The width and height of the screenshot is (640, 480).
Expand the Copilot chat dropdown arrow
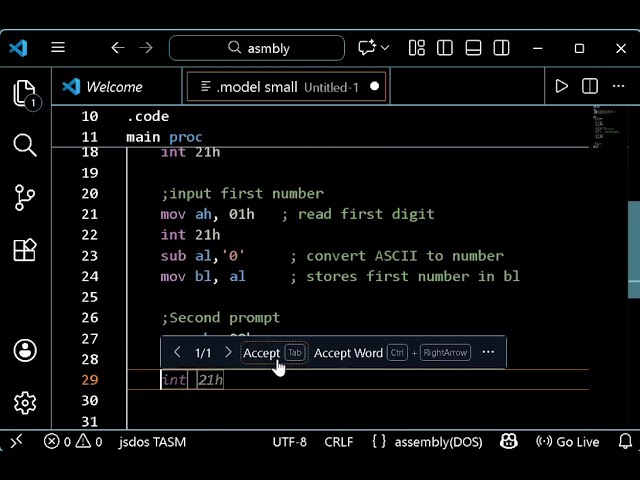[384, 48]
